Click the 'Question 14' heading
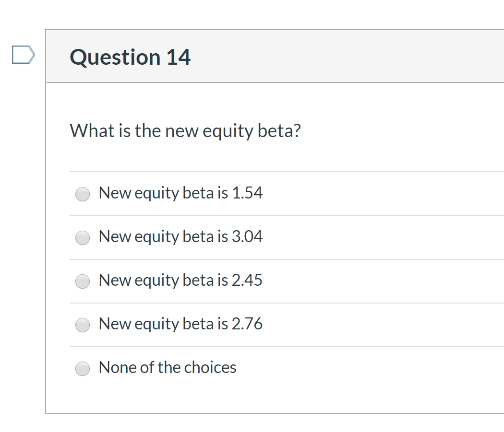The image size is (504, 432). (x=130, y=57)
